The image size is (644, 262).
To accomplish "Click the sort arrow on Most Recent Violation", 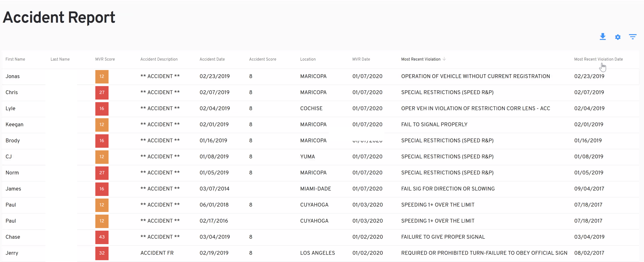I will tap(444, 59).
